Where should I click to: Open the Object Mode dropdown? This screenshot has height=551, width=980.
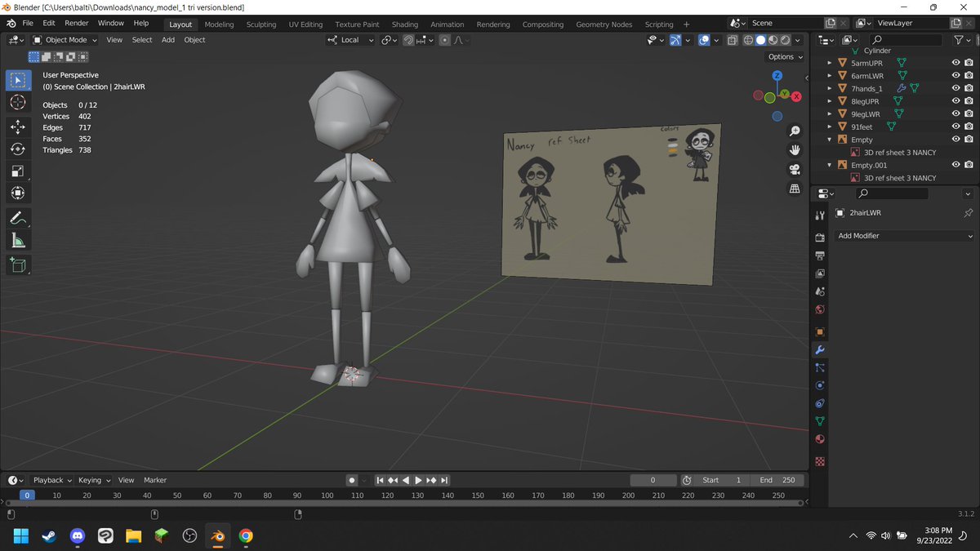point(66,40)
